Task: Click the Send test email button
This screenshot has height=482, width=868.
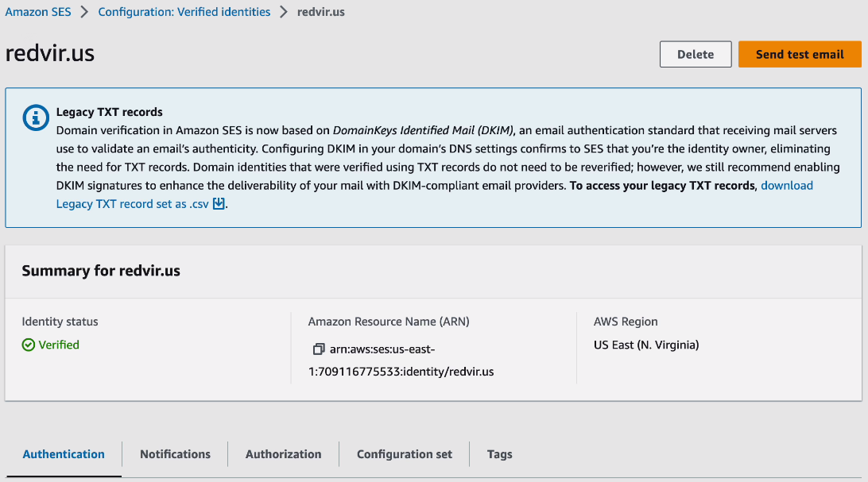Action: tap(799, 54)
